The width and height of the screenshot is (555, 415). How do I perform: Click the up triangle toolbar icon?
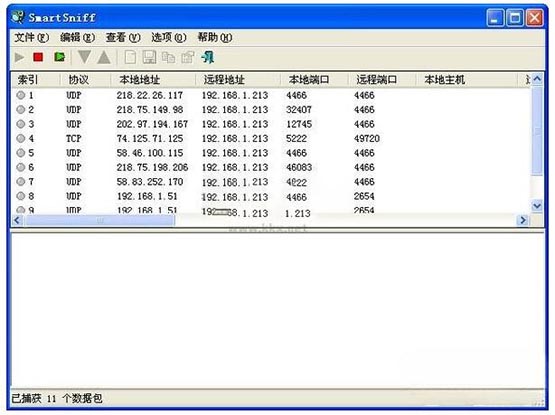(x=104, y=57)
